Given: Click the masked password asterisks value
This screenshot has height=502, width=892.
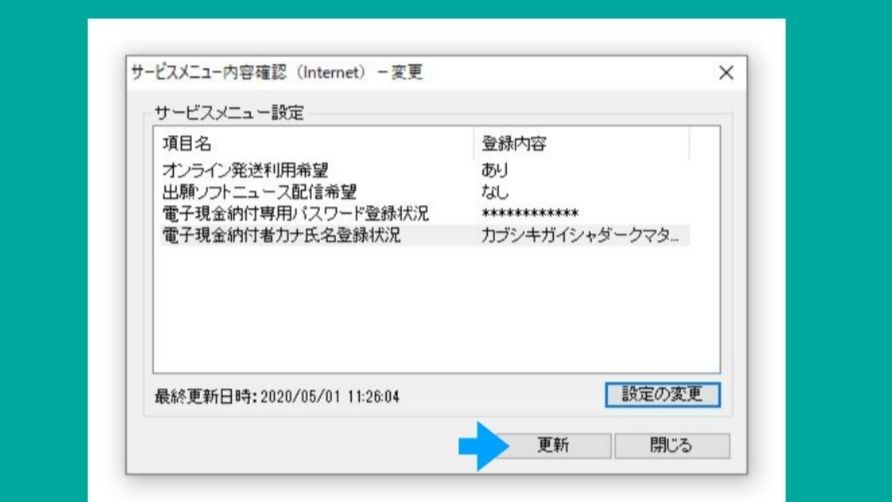Looking at the screenshot, I should coord(529,214).
